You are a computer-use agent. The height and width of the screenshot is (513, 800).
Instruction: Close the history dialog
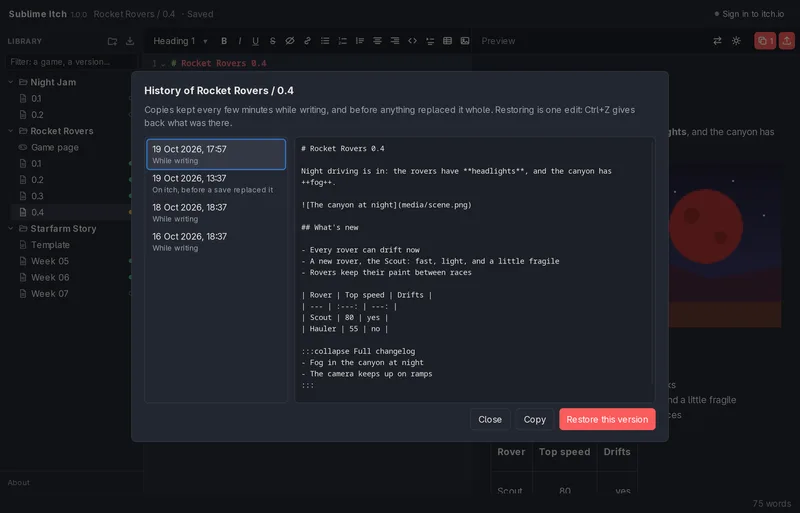pyautogui.click(x=490, y=419)
